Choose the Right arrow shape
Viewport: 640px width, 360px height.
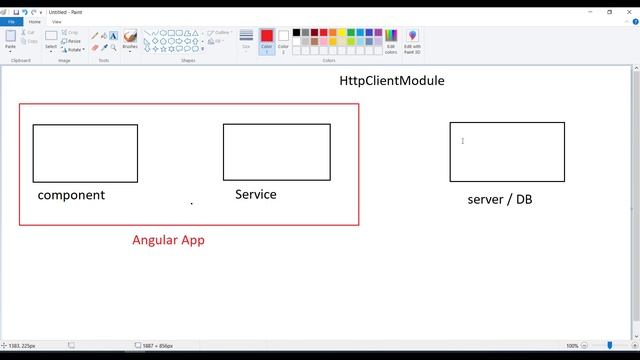point(179,41)
